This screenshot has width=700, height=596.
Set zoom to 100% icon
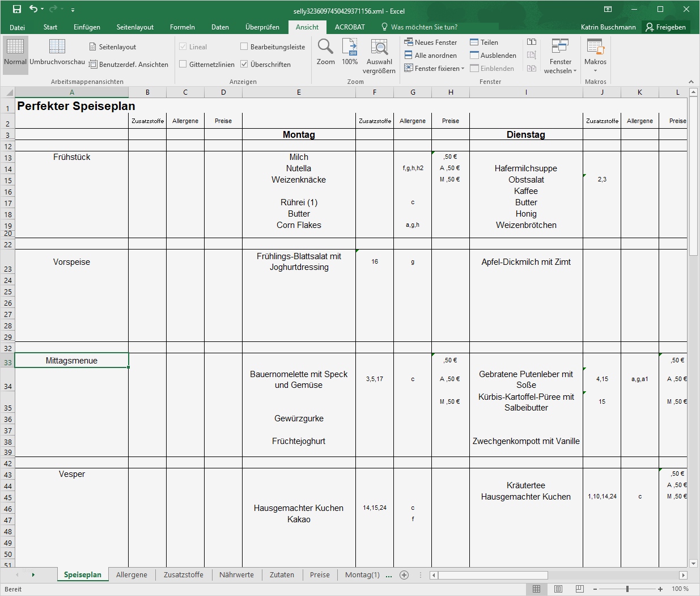(x=350, y=47)
